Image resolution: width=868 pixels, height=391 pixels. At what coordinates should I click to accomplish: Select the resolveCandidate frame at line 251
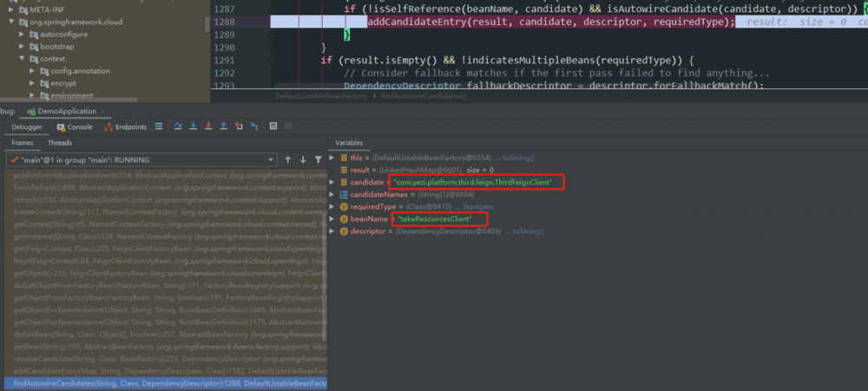tap(166, 358)
